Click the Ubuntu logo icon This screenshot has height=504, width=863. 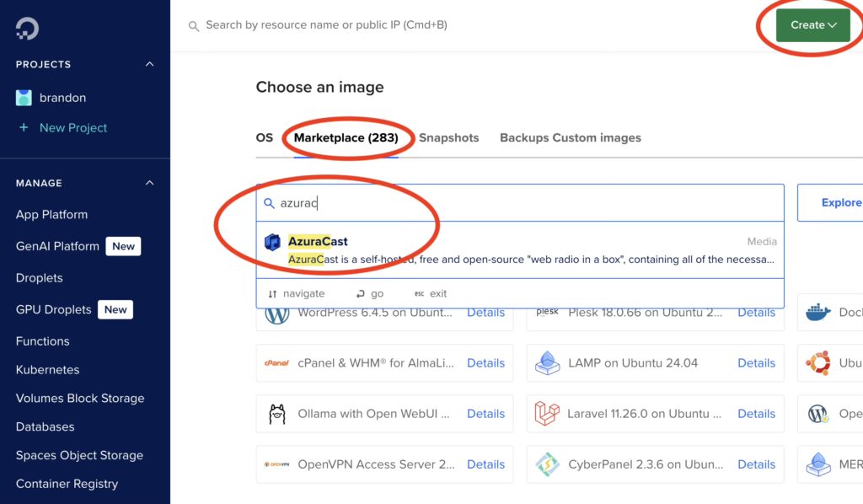817,363
